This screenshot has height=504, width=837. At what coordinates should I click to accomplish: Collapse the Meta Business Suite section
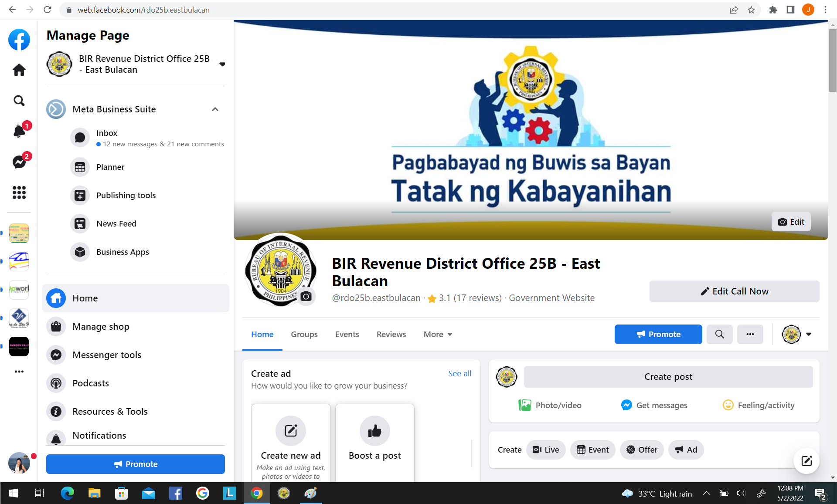point(215,109)
